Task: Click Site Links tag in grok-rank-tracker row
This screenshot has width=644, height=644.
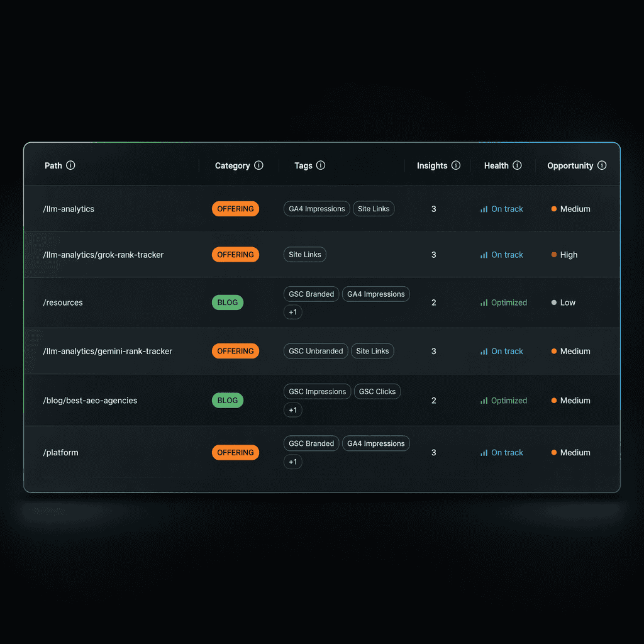Action: 305,255
